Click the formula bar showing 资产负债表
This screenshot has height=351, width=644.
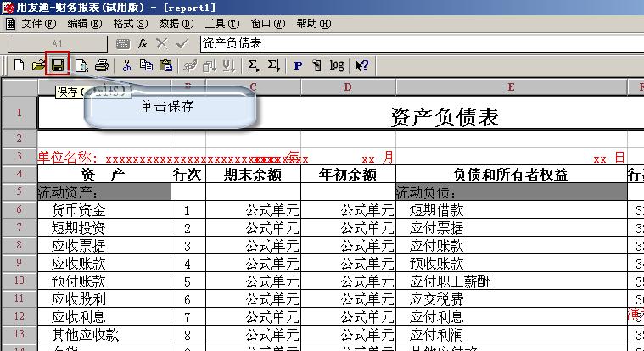click(x=422, y=44)
